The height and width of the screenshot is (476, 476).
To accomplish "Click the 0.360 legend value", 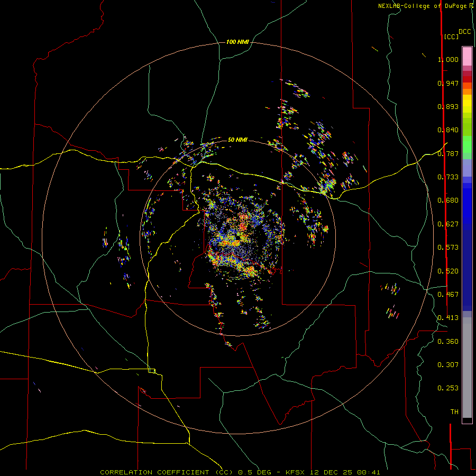I will tap(448, 341).
